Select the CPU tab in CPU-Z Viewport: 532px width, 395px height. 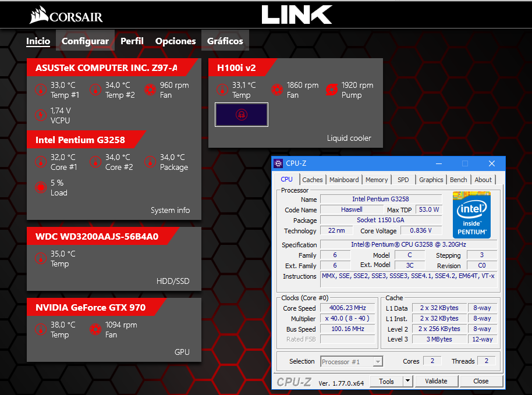[x=287, y=179]
